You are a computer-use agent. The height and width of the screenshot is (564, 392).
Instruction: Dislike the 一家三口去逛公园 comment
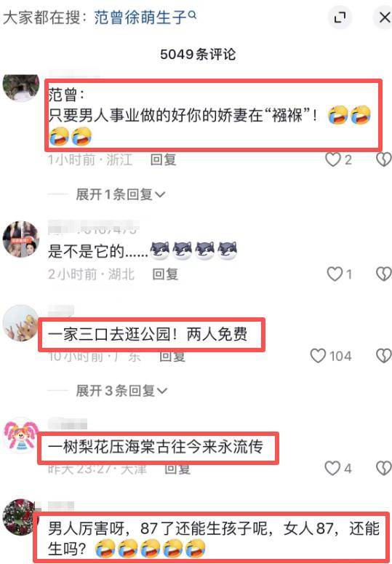click(383, 356)
